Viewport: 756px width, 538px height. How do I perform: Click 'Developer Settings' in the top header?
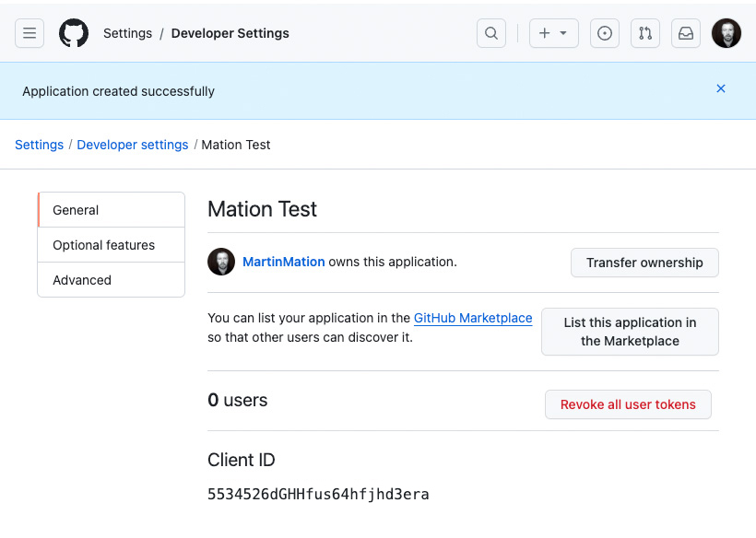coord(230,33)
